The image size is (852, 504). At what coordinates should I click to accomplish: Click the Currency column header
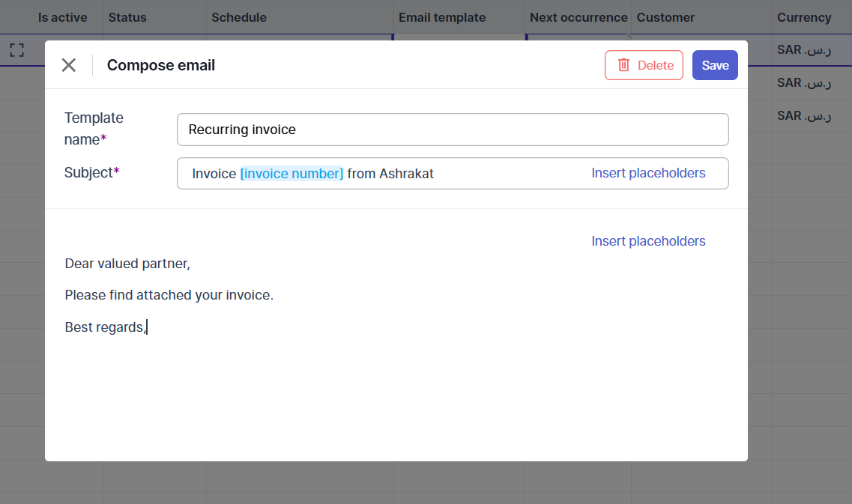tap(804, 17)
